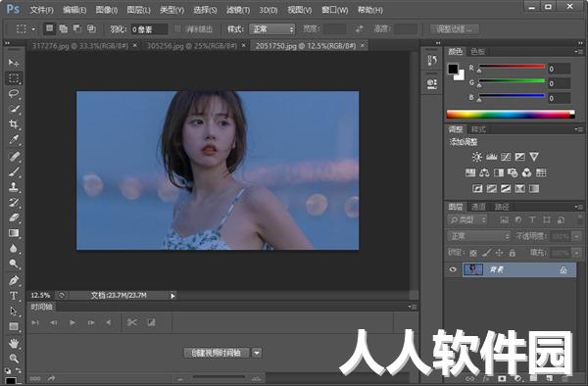Add Curves adjustment layer
Image resolution: width=588 pixels, height=386 pixels.
pyautogui.click(x=506, y=157)
